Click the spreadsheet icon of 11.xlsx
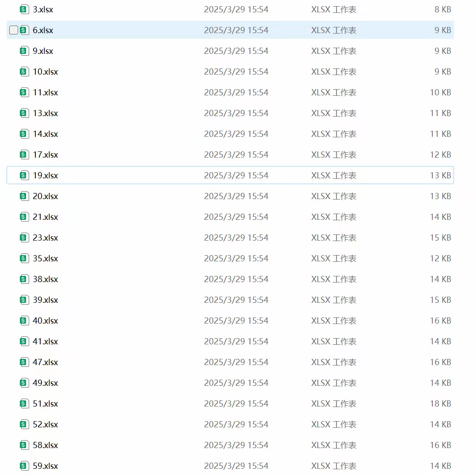The height and width of the screenshot is (475, 476). point(24,92)
